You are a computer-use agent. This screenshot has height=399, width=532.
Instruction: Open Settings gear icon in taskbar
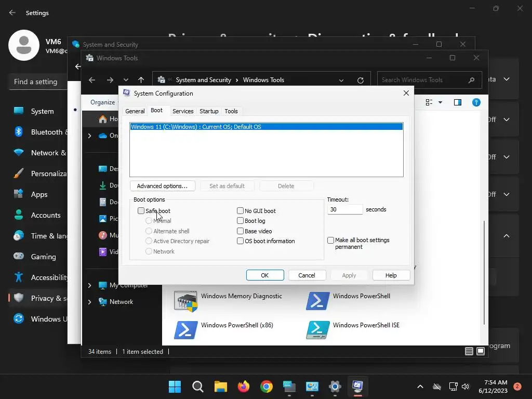(335, 387)
